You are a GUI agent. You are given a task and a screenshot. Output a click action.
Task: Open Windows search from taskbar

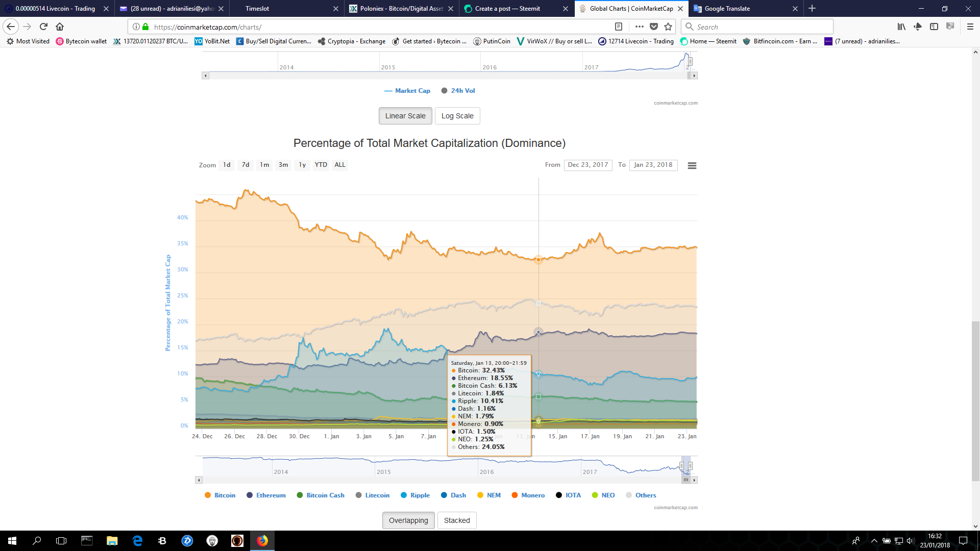coord(37,541)
